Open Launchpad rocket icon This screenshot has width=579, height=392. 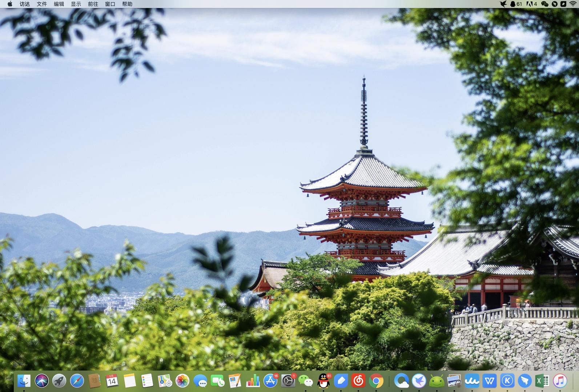coord(59,381)
